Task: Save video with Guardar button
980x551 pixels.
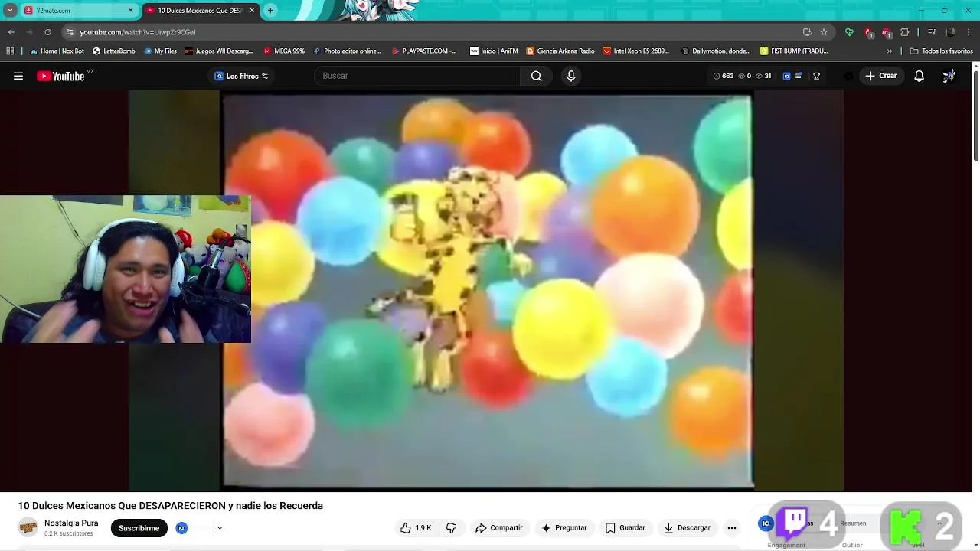Action: pyautogui.click(x=625, y=527)
